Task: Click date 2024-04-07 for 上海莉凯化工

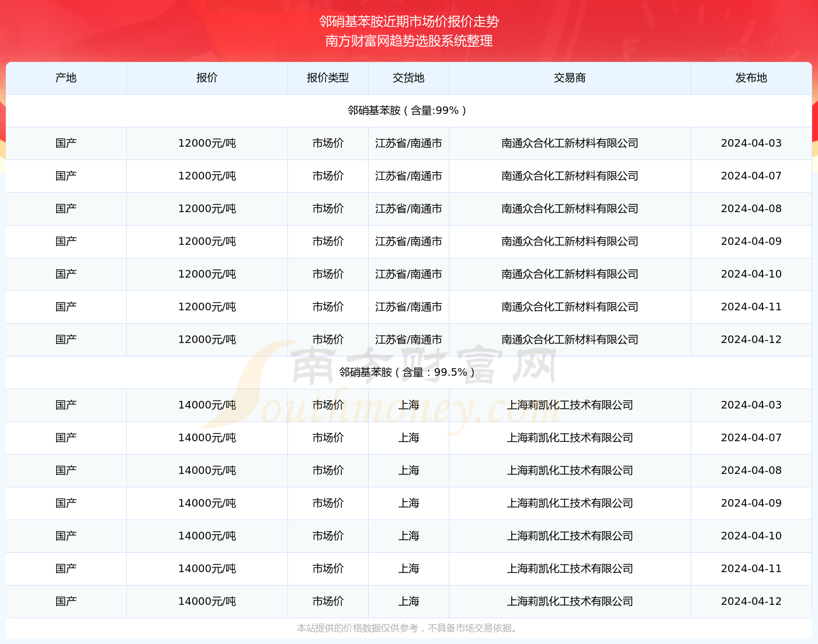Action: (751, 438)
